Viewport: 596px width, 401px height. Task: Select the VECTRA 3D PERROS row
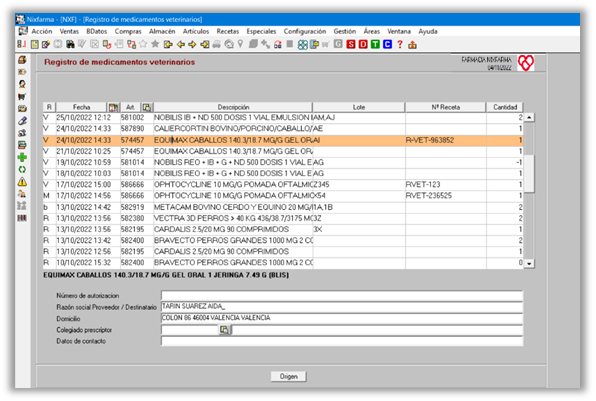tap(283, 218)
